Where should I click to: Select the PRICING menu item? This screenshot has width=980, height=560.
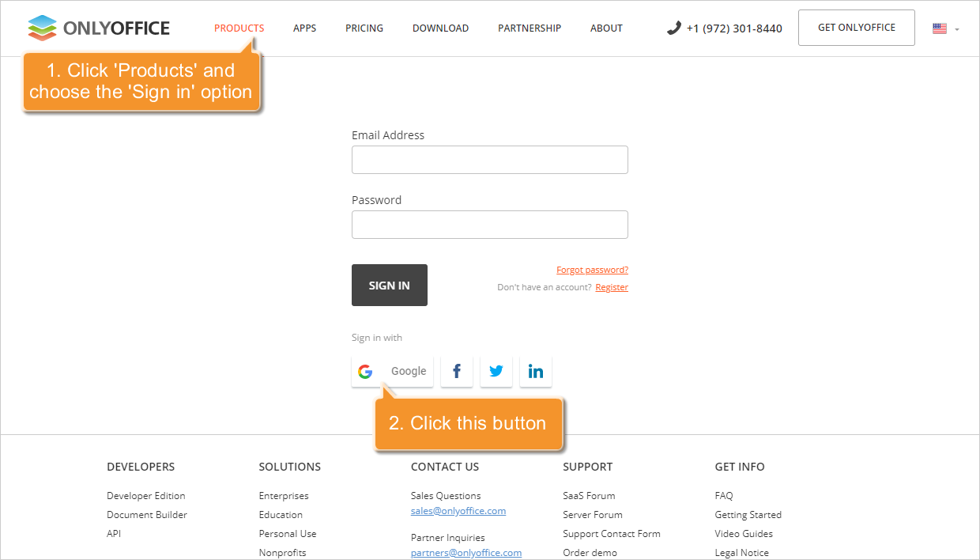(364, 28)
